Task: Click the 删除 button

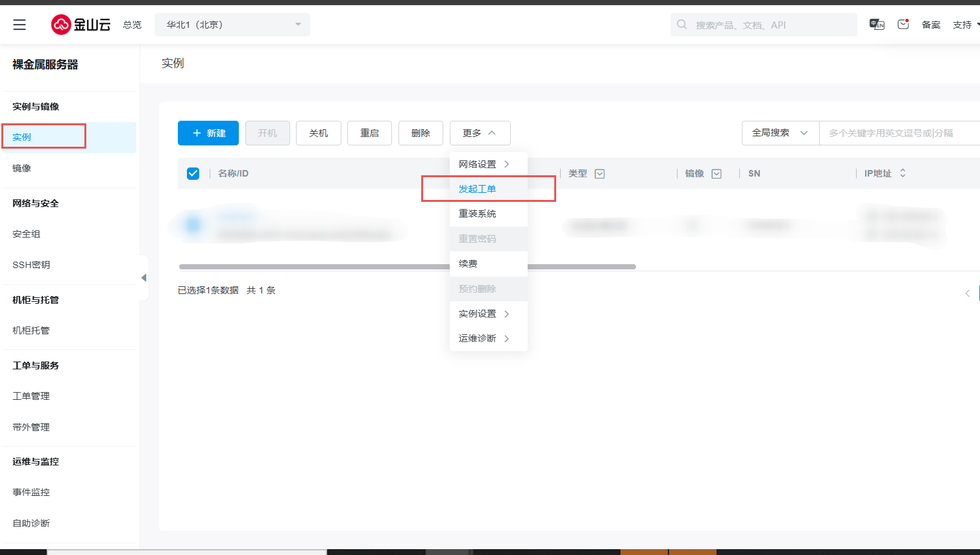Action: 421,133
